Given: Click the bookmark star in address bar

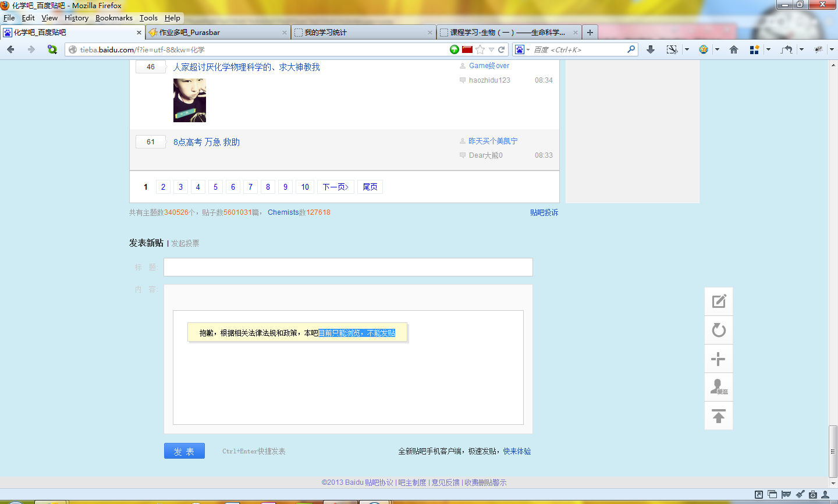Looking at the screenshot, I should (480, 50).
